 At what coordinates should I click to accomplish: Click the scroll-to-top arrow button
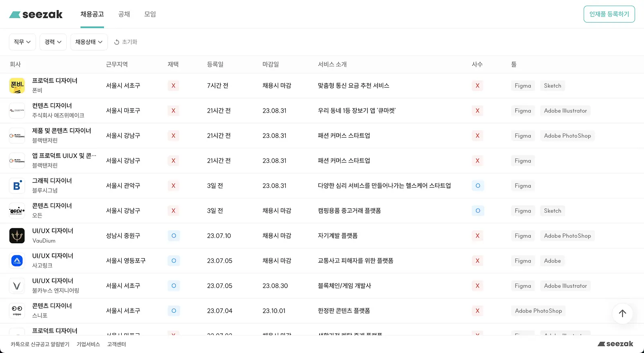click(622, 313)
